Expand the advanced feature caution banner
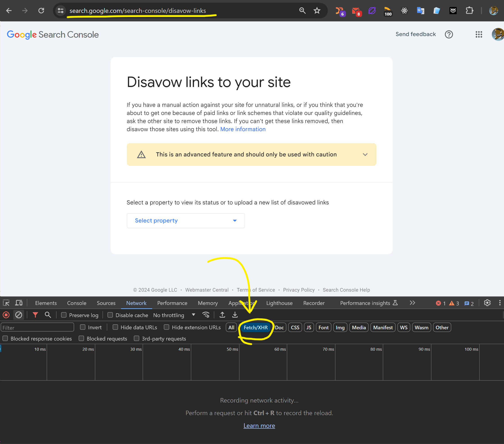504x444 pixels. coord(365,155)
